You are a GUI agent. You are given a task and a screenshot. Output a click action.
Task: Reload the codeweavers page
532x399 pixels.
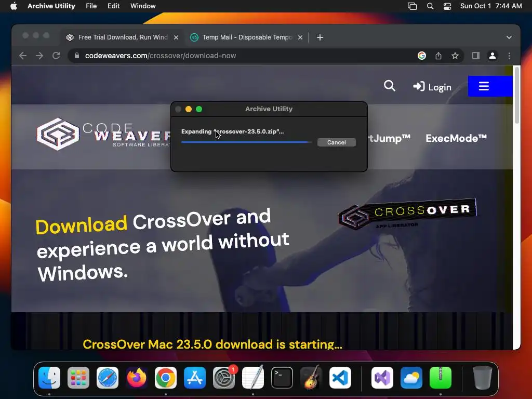coord(56,56)
